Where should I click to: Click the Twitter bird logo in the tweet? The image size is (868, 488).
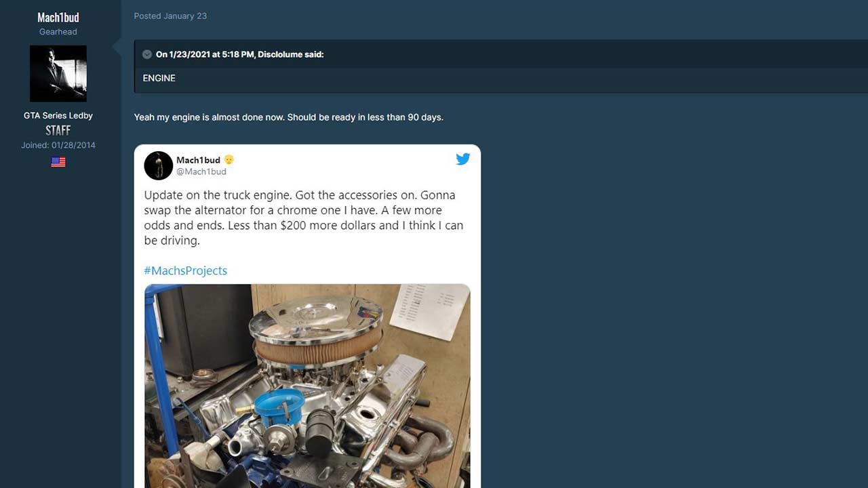coord(462,159)
